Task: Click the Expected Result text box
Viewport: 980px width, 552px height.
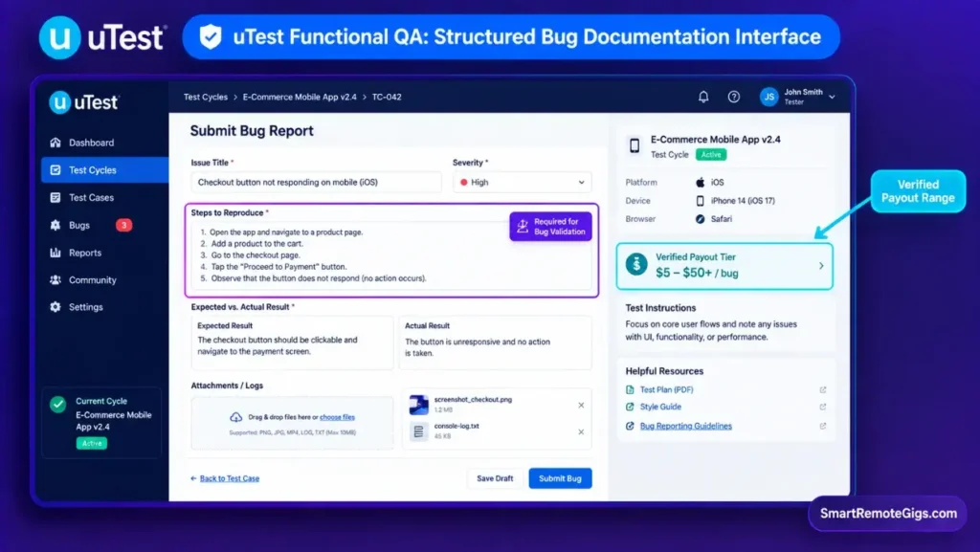Action: pyautogui.click(x=292, y=342)
